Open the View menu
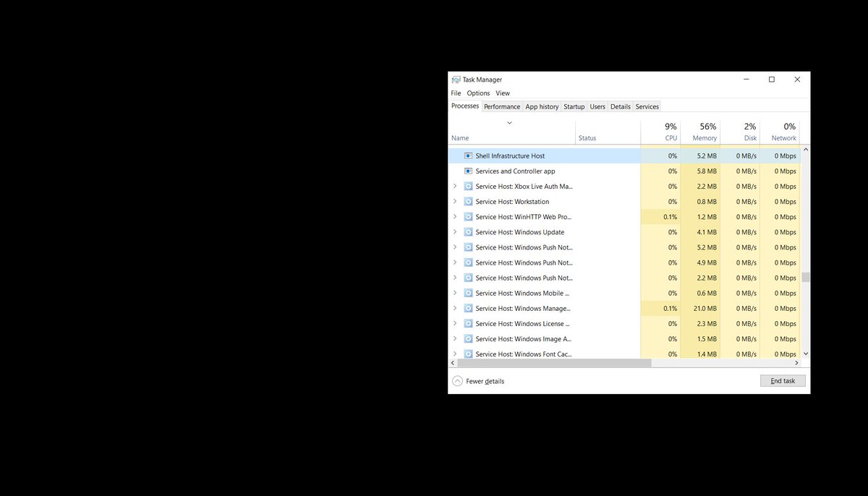This screenshot has width=868, height=496. click(x=503, y=93)
